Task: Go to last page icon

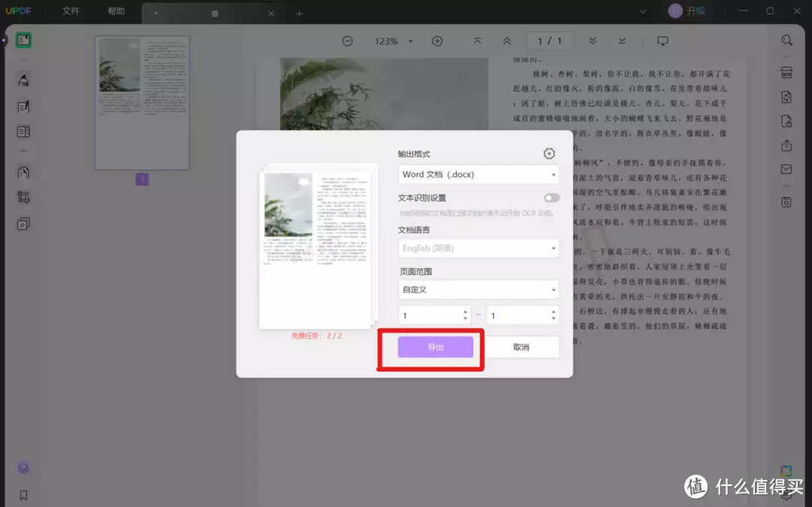Action: click(x=622, y=41)
